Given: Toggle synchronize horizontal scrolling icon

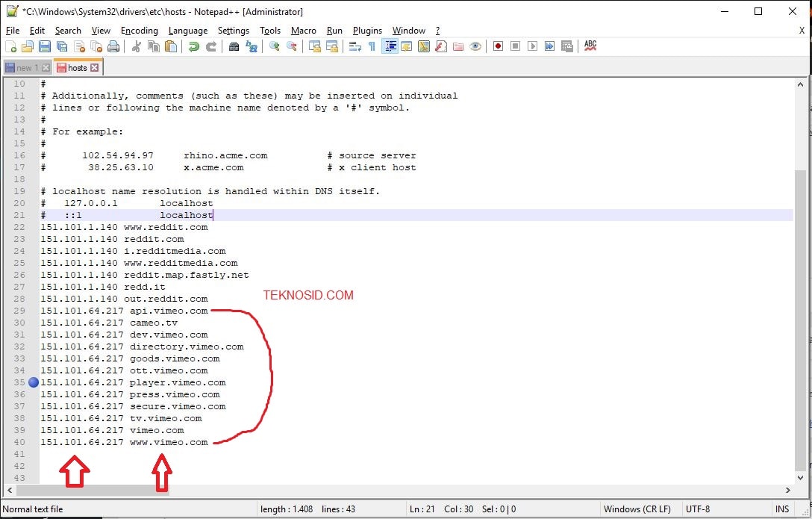Looking at the screenshot, I should (331, 46).
